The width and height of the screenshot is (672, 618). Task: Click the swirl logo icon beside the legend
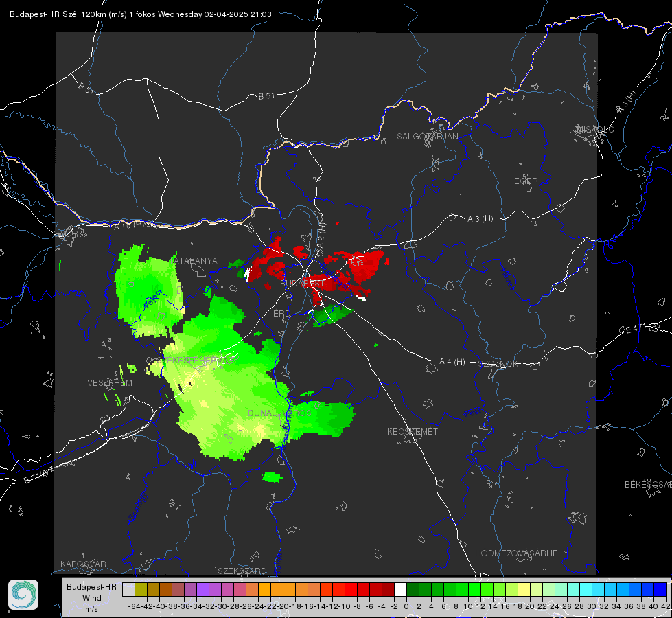pos(23,595)
